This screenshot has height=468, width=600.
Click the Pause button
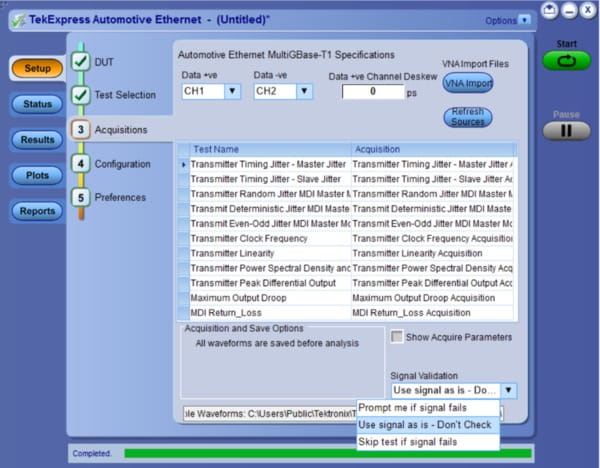566,130
